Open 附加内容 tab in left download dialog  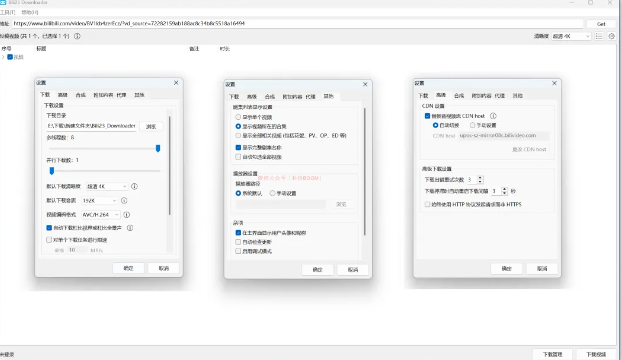103,95
